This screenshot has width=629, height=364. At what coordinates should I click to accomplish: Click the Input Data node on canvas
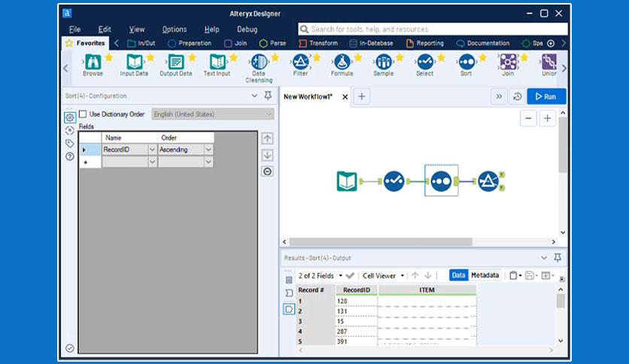(x=347, y=181)
